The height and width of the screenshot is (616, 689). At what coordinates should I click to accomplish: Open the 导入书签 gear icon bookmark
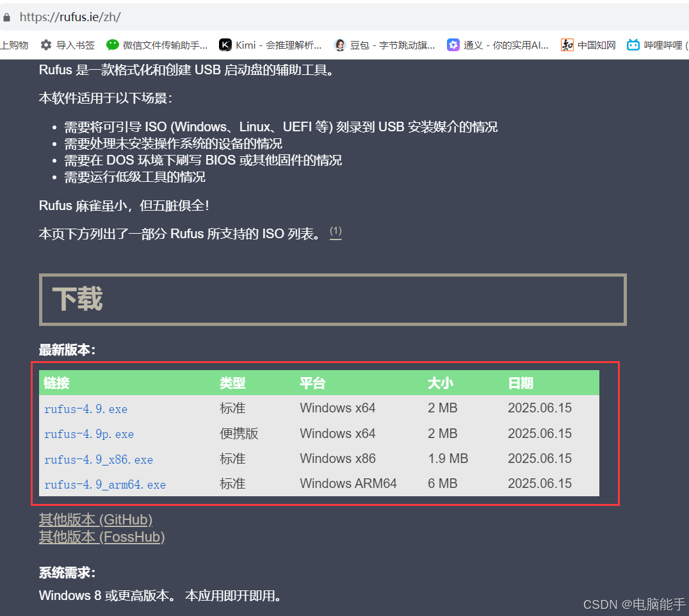[x=45, y=45]
